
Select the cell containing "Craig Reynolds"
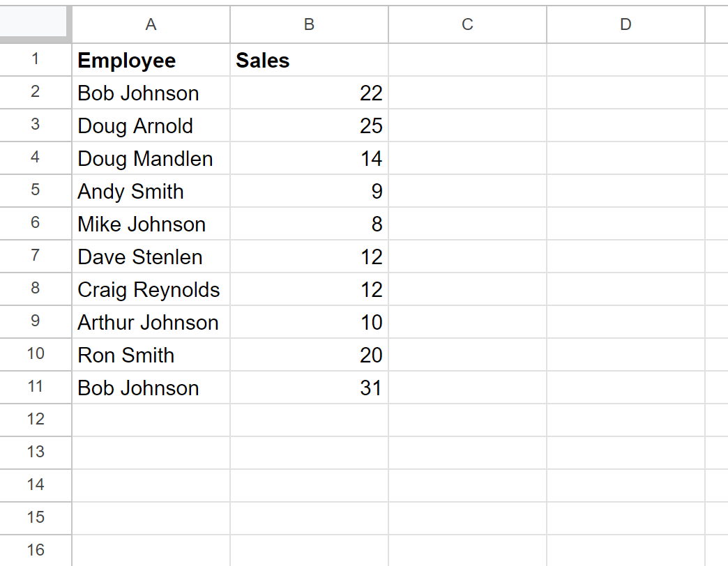pyautogui.click(x=149, y=289)
